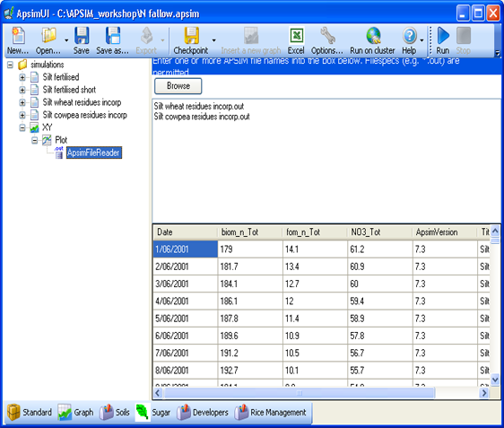Switch to the Standard toolbox tab
504x428 pixels.
pos(30,413)
